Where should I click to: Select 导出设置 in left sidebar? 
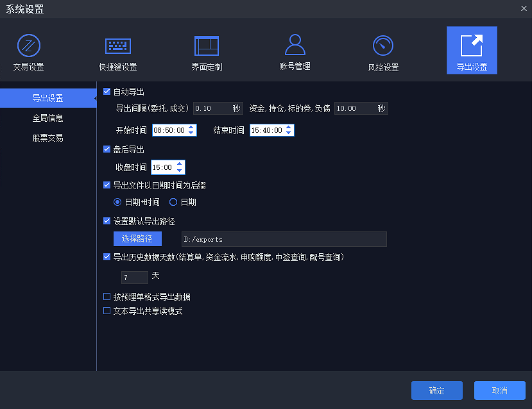[48, 98]
